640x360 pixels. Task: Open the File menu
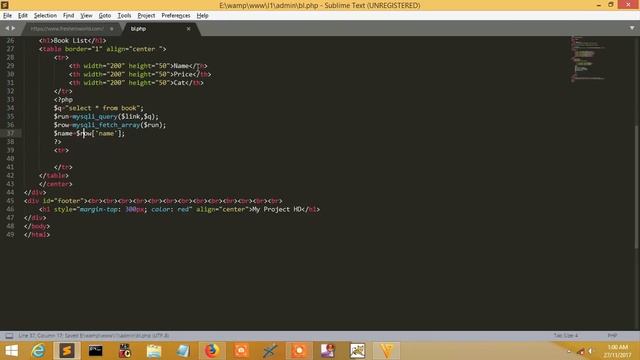click(7, 16)
